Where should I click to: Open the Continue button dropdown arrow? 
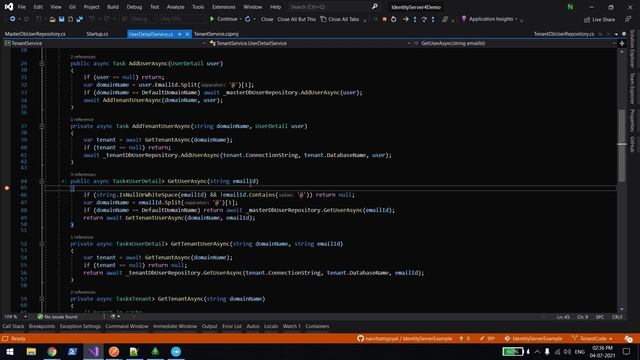point(240,19)
